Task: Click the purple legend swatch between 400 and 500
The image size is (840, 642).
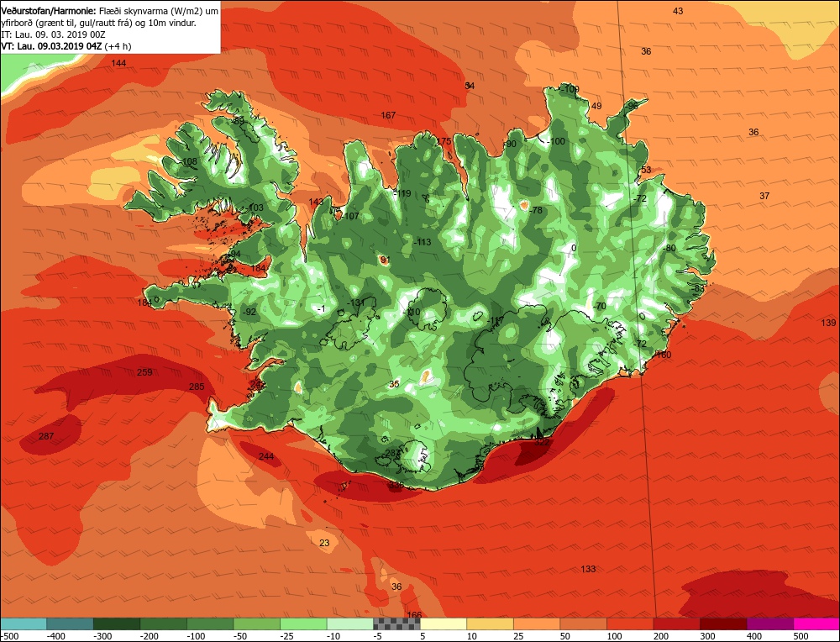Action: (770, 624)
